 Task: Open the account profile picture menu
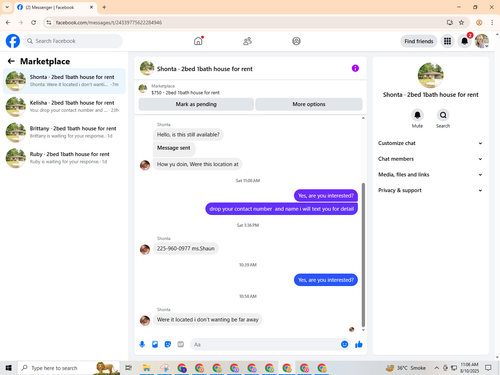(x=482, y=41)
